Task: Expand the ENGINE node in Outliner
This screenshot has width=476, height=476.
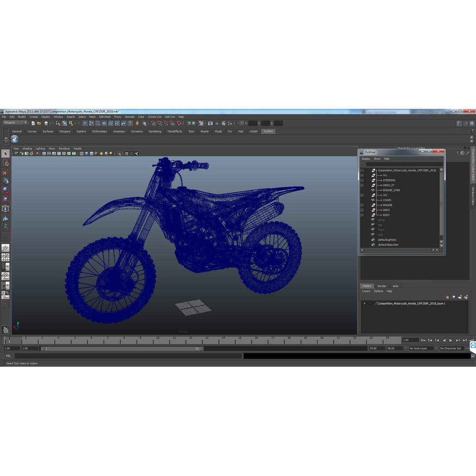Action: click(x=362, y=205)
